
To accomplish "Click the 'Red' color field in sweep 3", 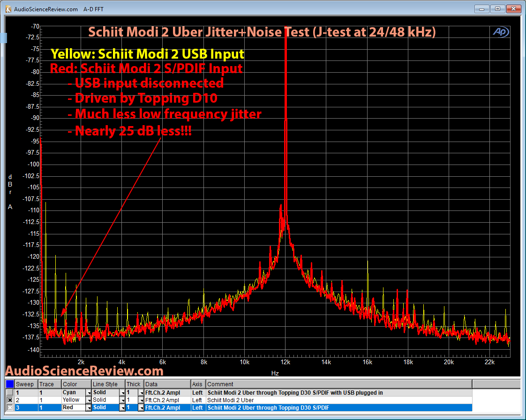I will [x=74, y=408].
